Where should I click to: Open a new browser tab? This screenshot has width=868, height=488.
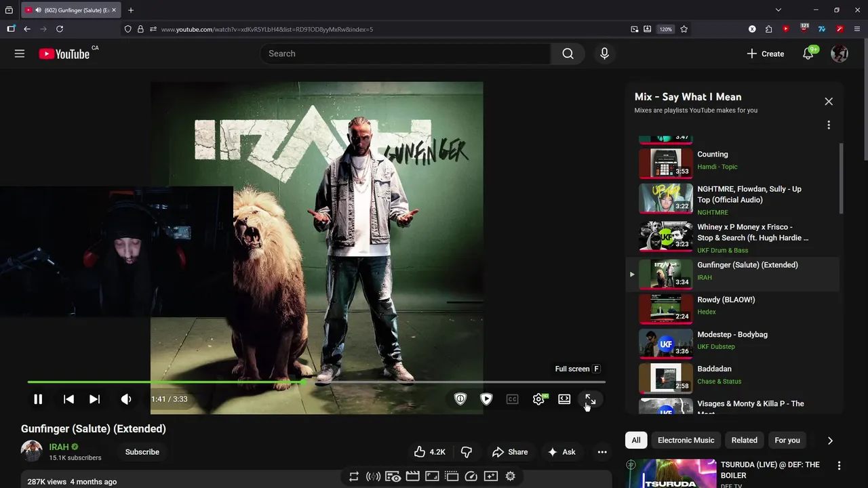131,10
